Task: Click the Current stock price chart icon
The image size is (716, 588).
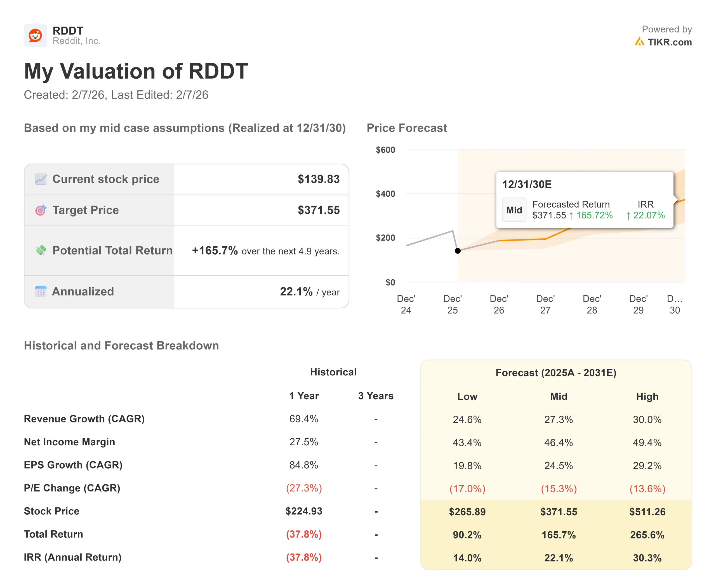Action: 41,179
